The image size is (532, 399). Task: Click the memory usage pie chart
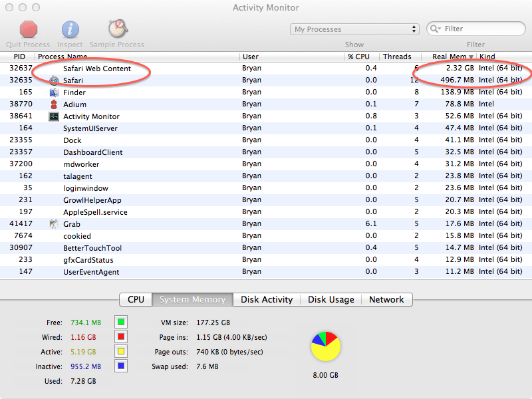click(x=326, y=346)
